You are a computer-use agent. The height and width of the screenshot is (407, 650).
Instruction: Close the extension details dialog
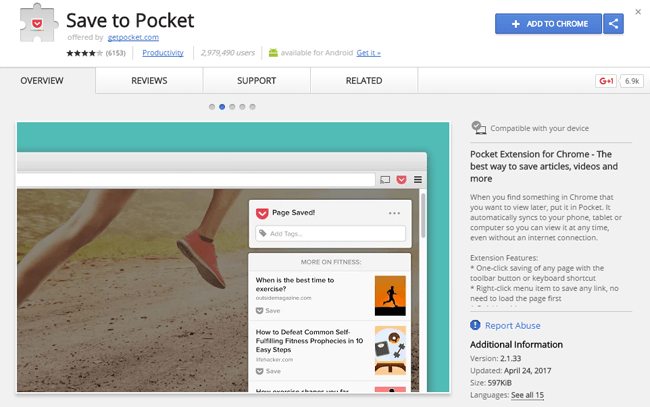coord(638,12)
